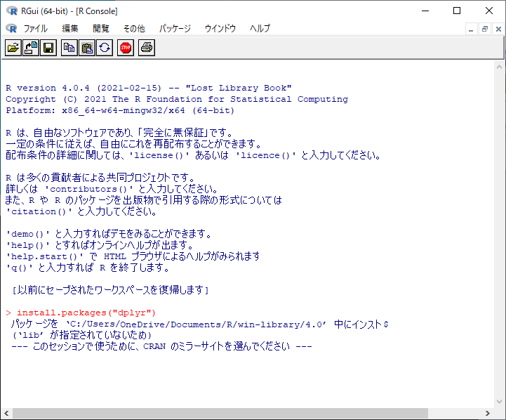Click the red STOP computation icon
This screenshot has width=506, height=420.
click(126, 48)
